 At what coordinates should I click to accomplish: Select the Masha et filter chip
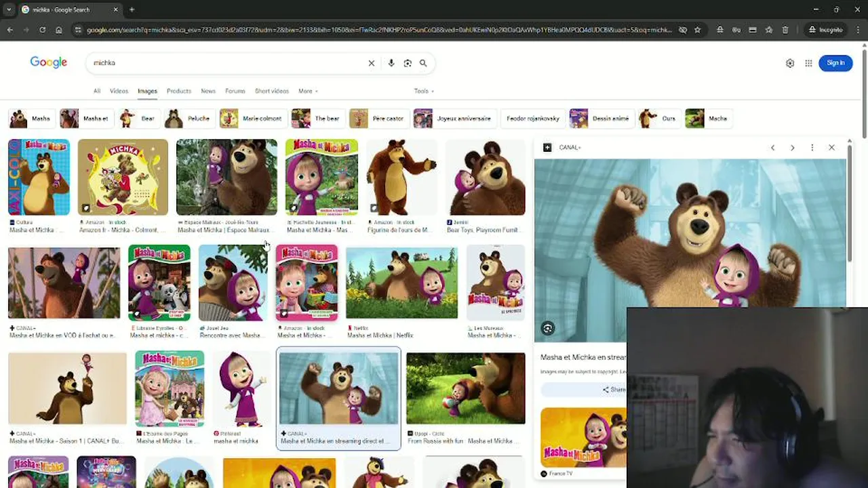pyautogui.click(x=85, y=119)
